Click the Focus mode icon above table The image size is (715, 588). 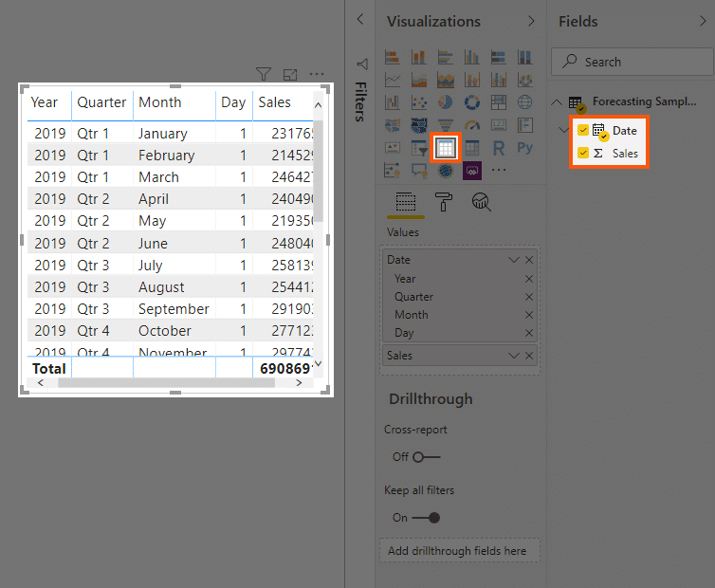point(290,74)
